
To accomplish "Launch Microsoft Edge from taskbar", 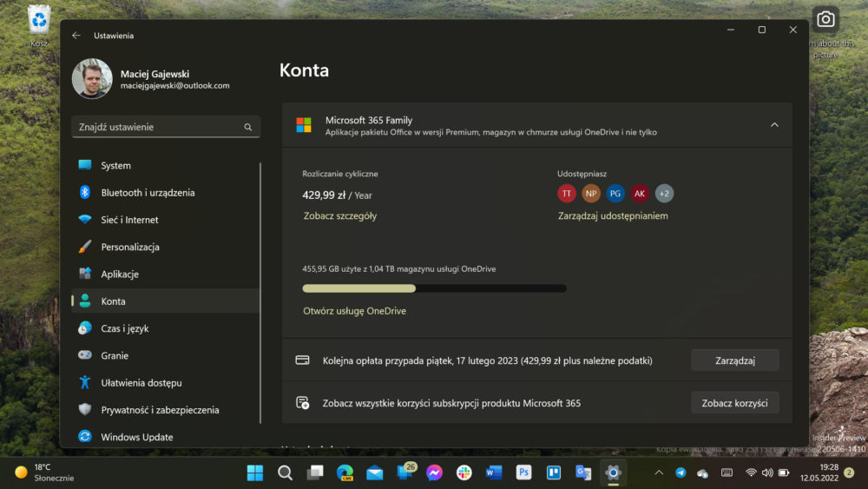I will tap(345, 473).
